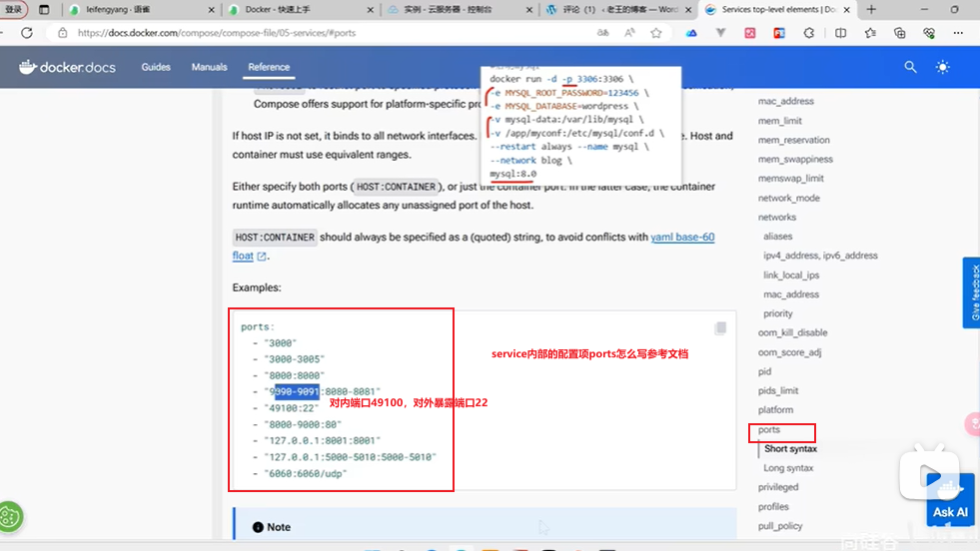Image resolution: width=980 pixels, height=551 pixels.
Task: Go to mem_limit in contents
Action: pos(780,121)
